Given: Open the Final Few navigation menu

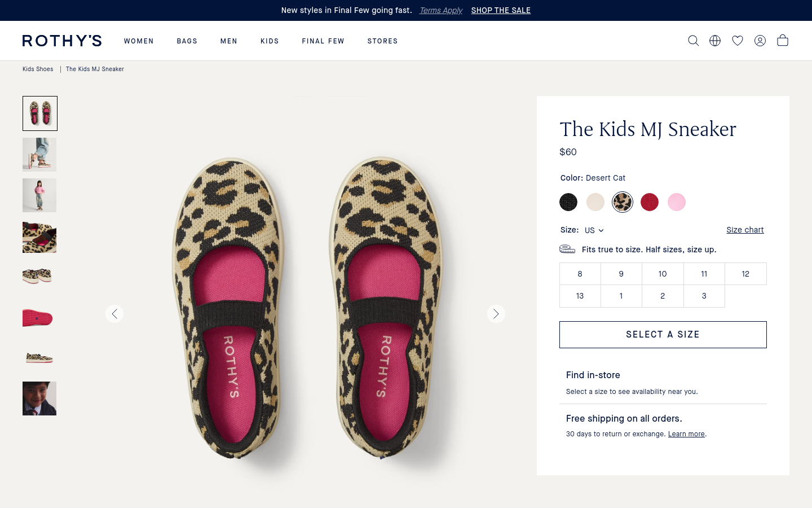Looking at the screenshot, I should click(323, 41).
